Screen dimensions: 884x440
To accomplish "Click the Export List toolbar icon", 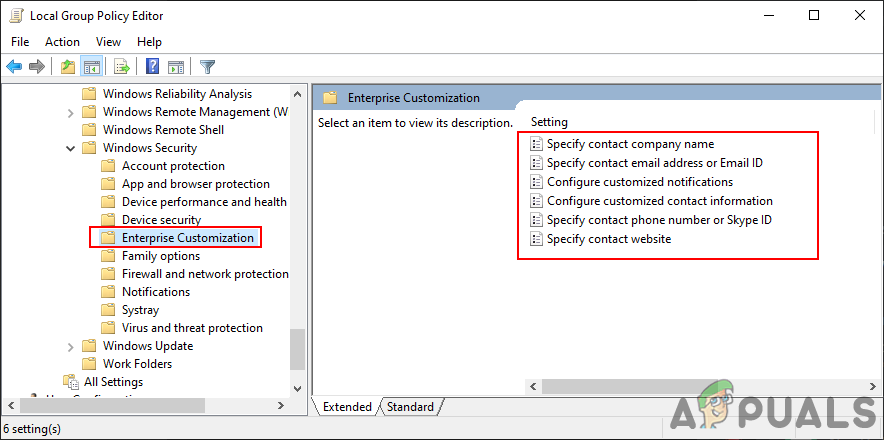I will coord(122,67).
